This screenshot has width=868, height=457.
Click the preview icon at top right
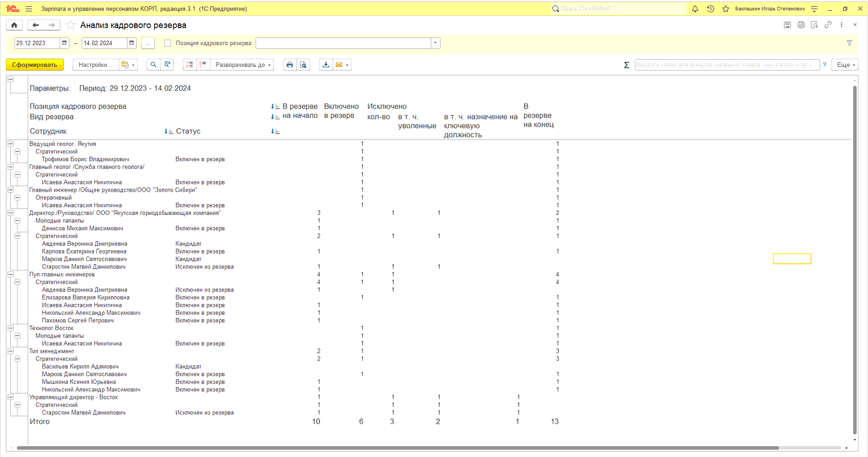point(814,25)
